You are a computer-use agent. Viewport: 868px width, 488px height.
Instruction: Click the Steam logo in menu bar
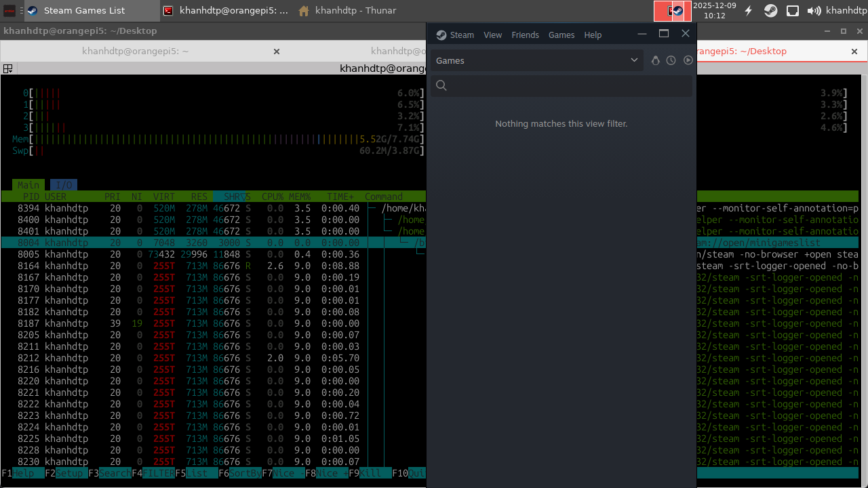click(x=441, y=35)
